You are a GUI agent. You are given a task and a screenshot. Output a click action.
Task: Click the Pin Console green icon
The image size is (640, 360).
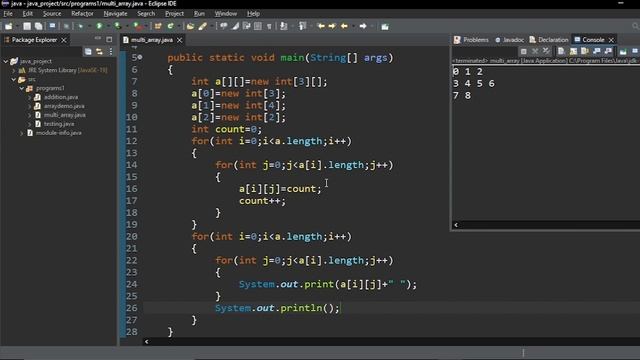[623, 51]
